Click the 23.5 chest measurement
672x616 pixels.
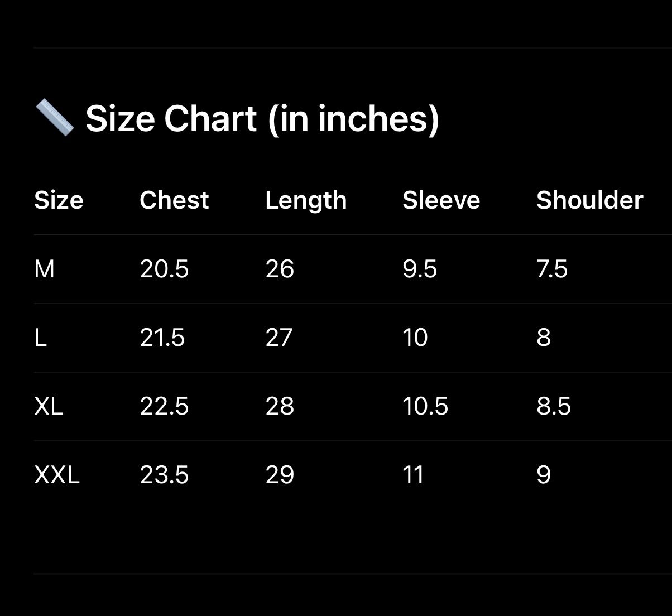click(x=164, y=475)
